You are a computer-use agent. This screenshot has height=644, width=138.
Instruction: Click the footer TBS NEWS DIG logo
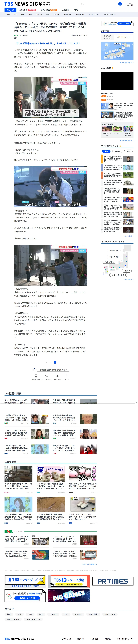[19, 639]
